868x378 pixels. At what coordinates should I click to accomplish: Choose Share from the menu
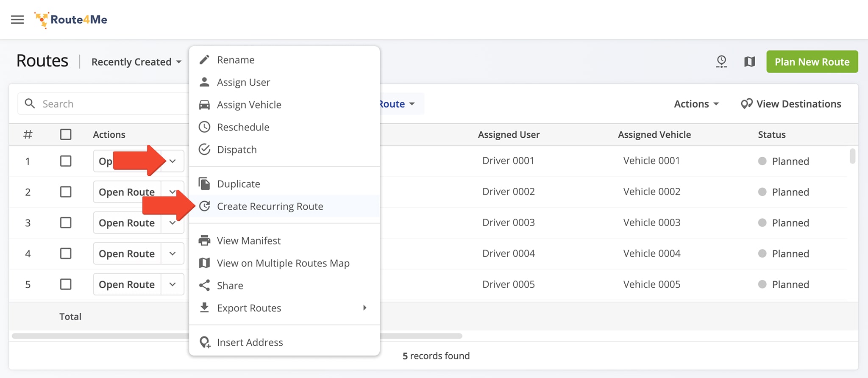[x=284, y=286]
